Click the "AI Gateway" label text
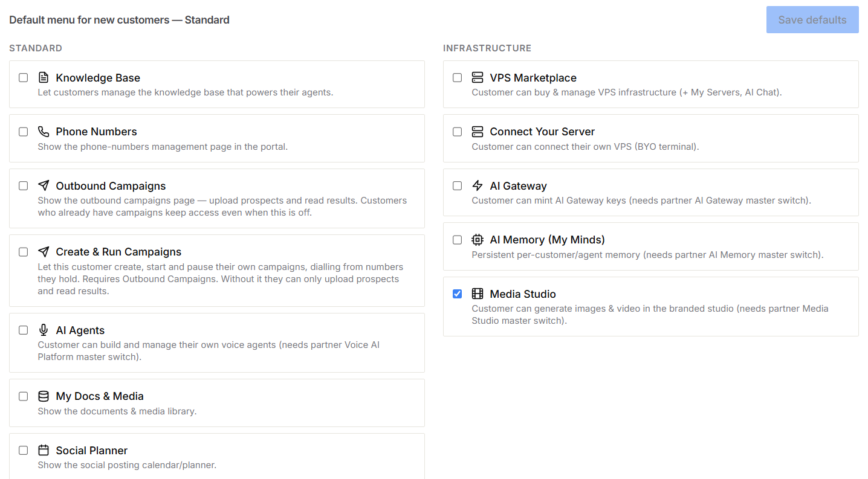Screen dimensions: 868x479 click(518, 186)
